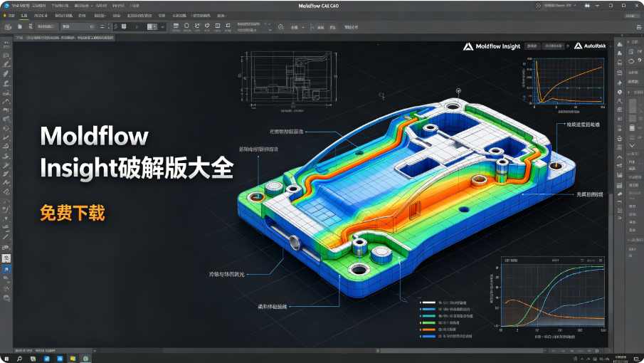Click the location pin icon in right panel
Viewport: 644px width, 363px height.
coord(620,92)
